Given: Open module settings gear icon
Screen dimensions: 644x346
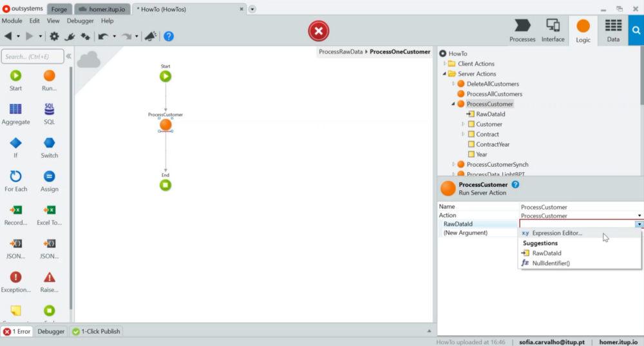Looking at the screenshot, I should pos(54,36).
